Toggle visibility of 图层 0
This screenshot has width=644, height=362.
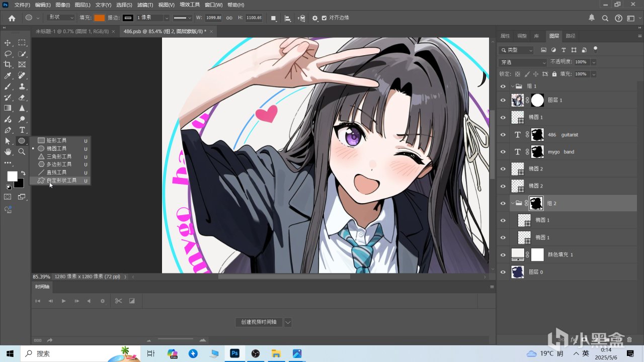503,272
